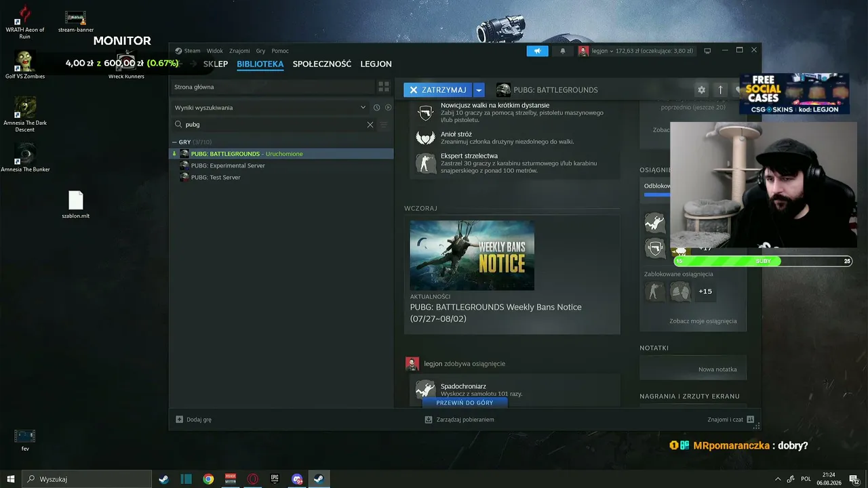Click the legjon profile avatar in title bar
The image size is (868, 488).
click(x=583, y=51)
